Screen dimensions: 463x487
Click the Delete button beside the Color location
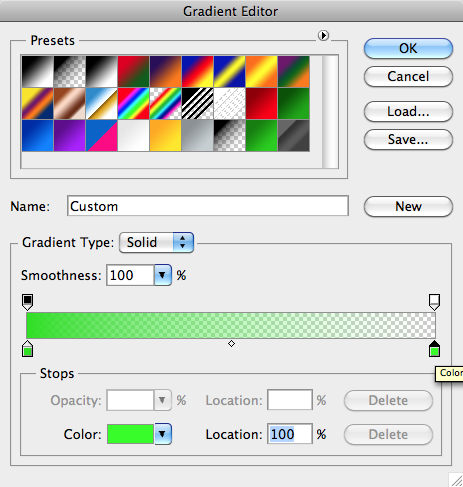click(x=388, y=434)
